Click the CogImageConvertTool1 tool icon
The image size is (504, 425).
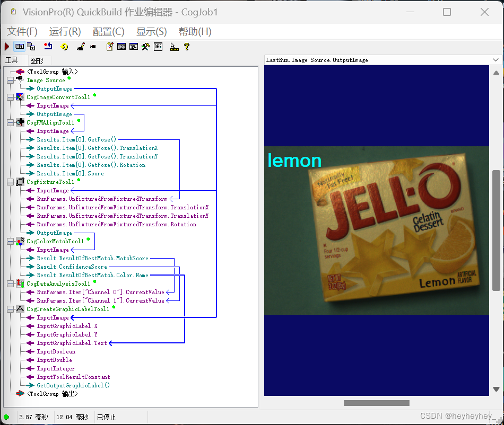pos(20,96)
